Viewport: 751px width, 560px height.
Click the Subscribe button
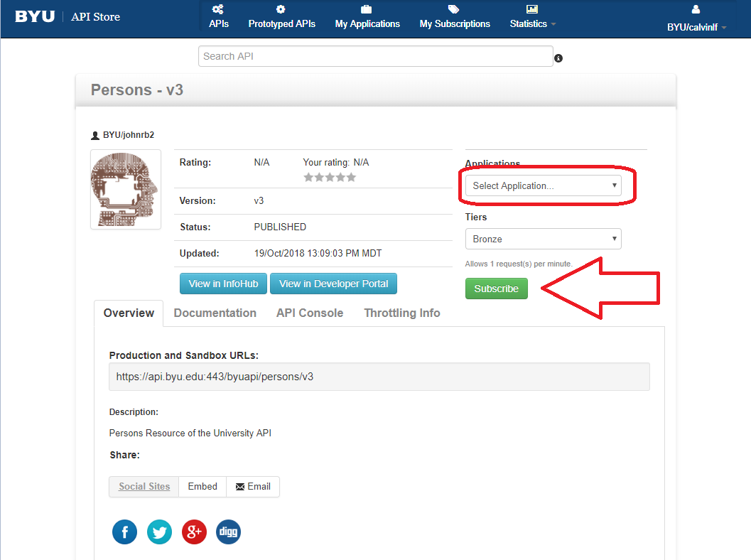496,289
